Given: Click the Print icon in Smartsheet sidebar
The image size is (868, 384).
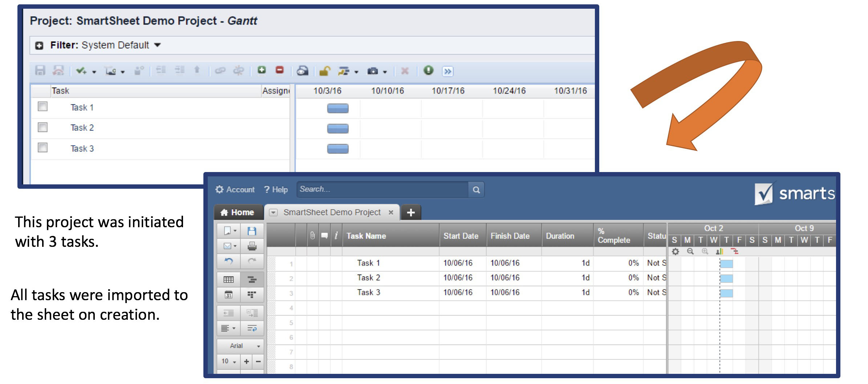Looking at the screenshot, I should click(x=252, y=246).
